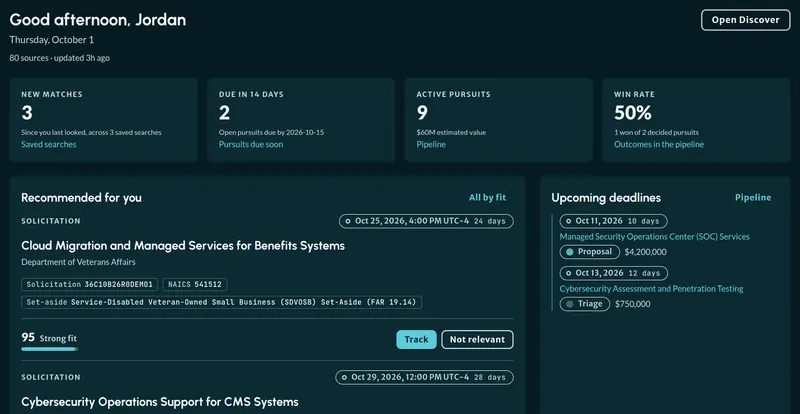Click the Upcoming deadlines heading
The height and width of the screenshot is (414, 800).
(x=606, y=198)
